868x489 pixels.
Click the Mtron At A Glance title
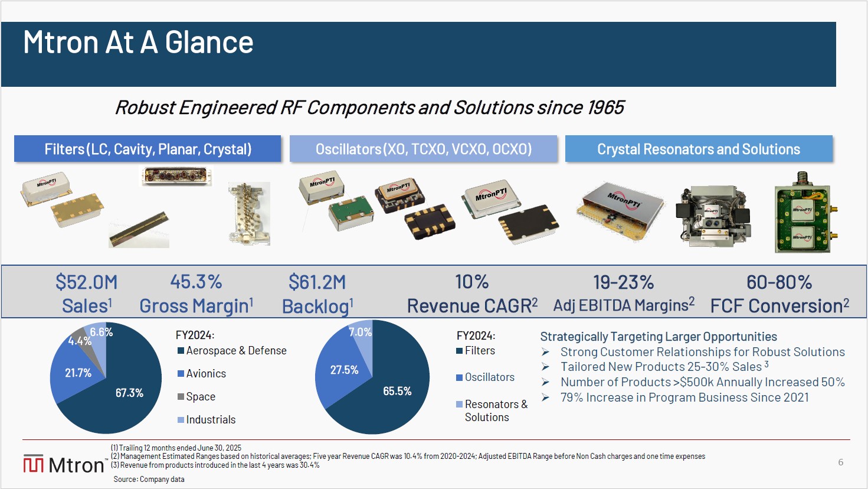pyautogui.click(x=138, y=43)
